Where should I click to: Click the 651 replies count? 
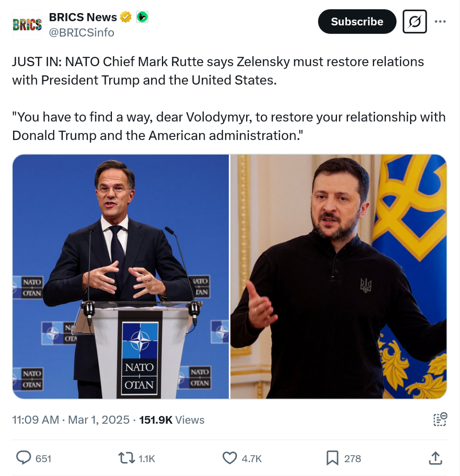tap(43, 459)
